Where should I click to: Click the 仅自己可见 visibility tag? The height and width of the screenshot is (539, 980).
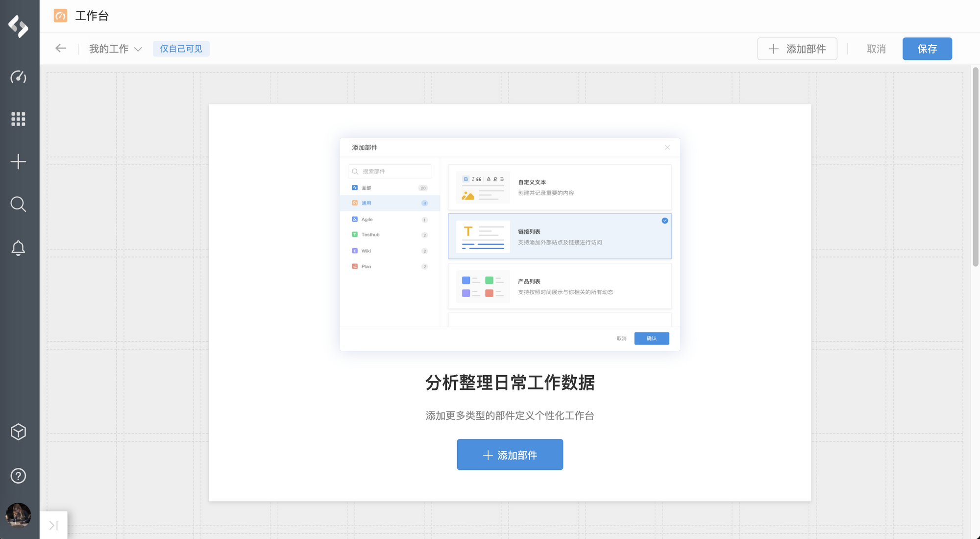pyautogui.click(x=181, y=49)
